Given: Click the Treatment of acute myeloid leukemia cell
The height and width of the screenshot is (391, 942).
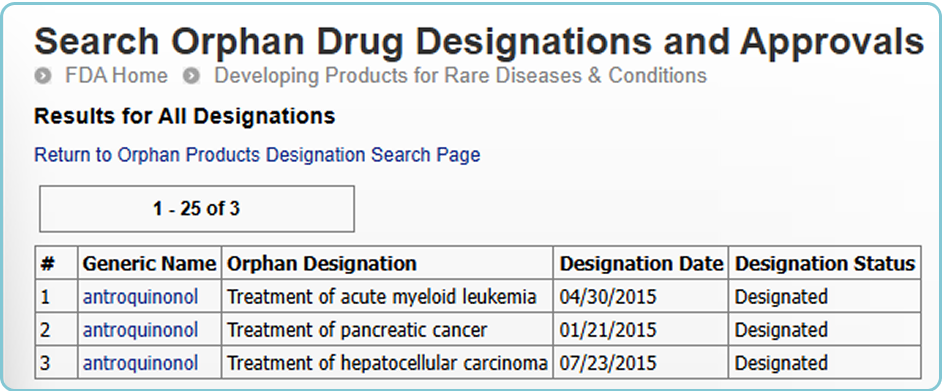Looking at the screenshot, I should (x=387, y=297).
